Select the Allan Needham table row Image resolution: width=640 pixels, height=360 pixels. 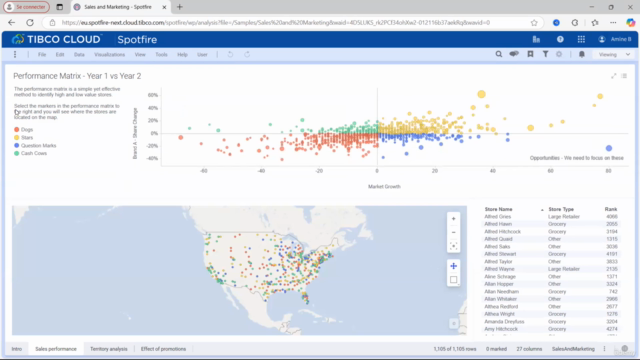pos(551,291)
